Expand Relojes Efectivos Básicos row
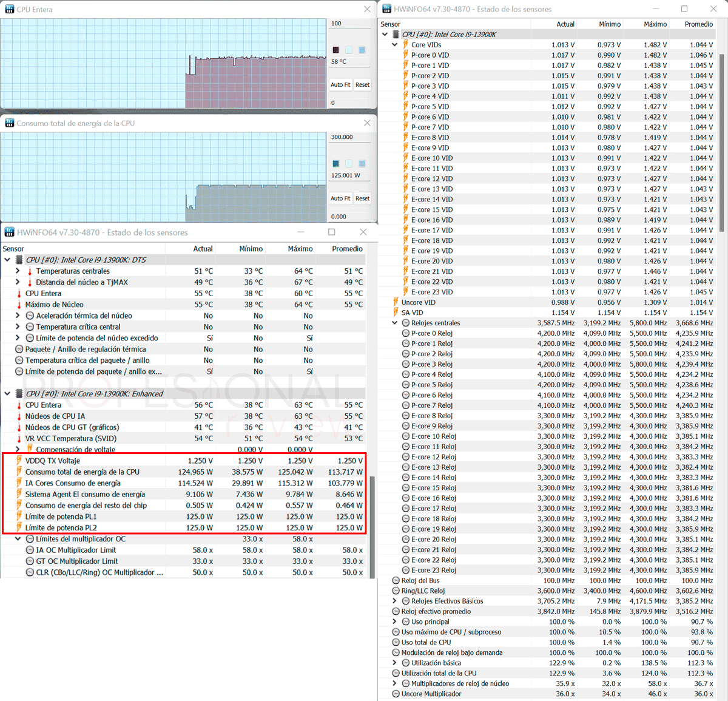 coord(395,601)
